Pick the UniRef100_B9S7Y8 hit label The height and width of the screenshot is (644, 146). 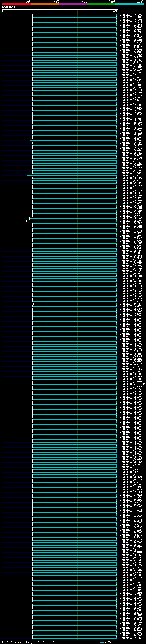coord(131,77)
